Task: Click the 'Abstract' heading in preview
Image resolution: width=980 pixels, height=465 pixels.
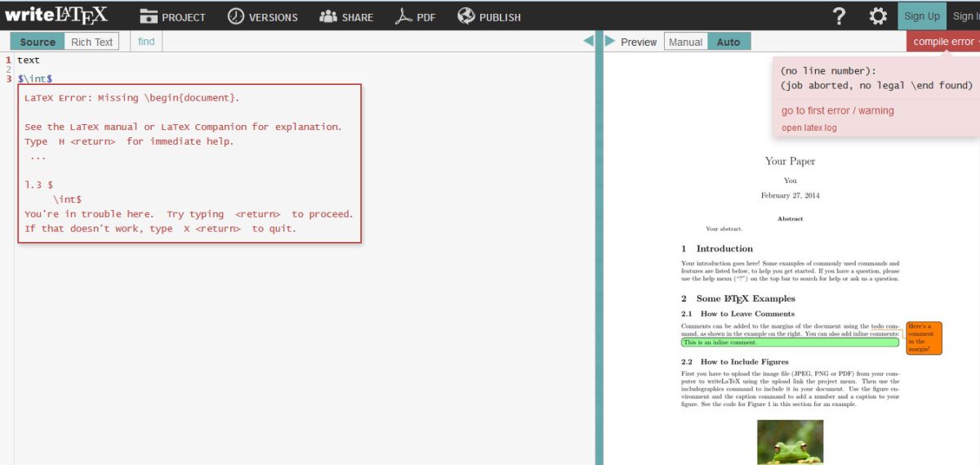Action: point(790,219)
